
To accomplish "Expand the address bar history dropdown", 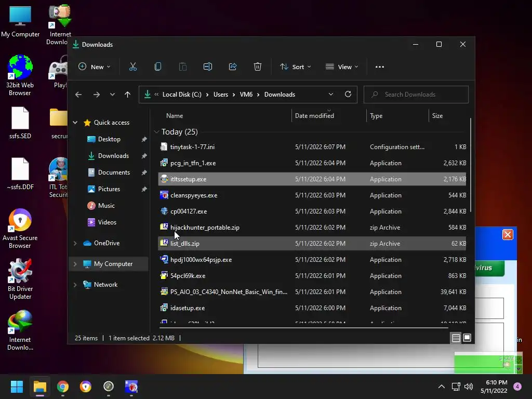I will [x=331, y=95].
